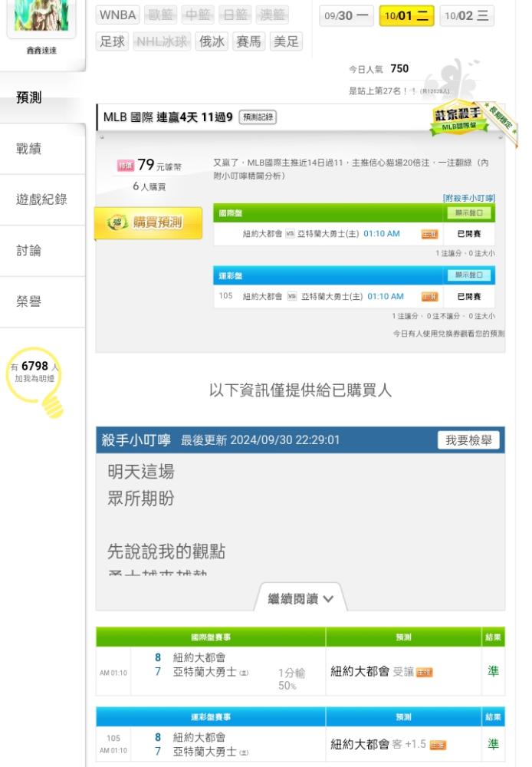Click the orange 主推 tag in 國際盤 row

click(429, 234)
